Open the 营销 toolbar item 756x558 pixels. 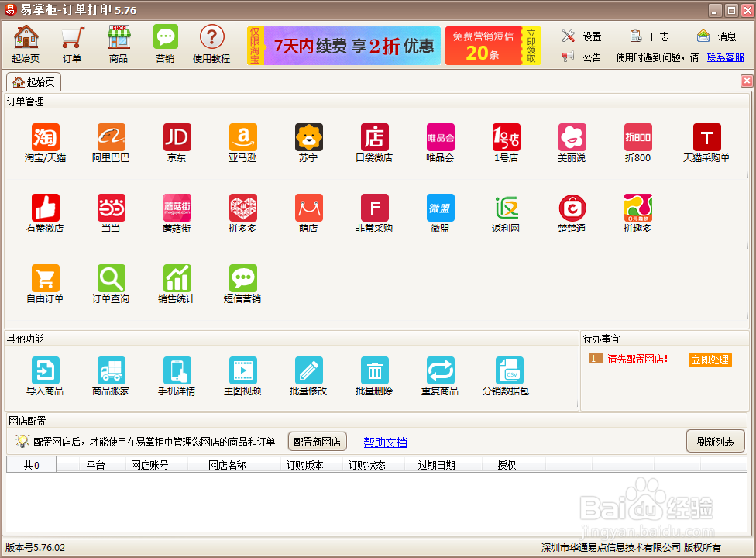click(x=166, y=44)
